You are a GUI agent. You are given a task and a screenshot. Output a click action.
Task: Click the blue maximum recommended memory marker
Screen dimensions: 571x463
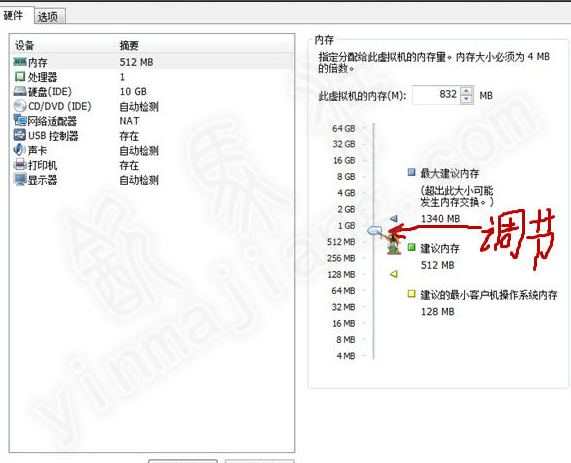pos(394,219)
